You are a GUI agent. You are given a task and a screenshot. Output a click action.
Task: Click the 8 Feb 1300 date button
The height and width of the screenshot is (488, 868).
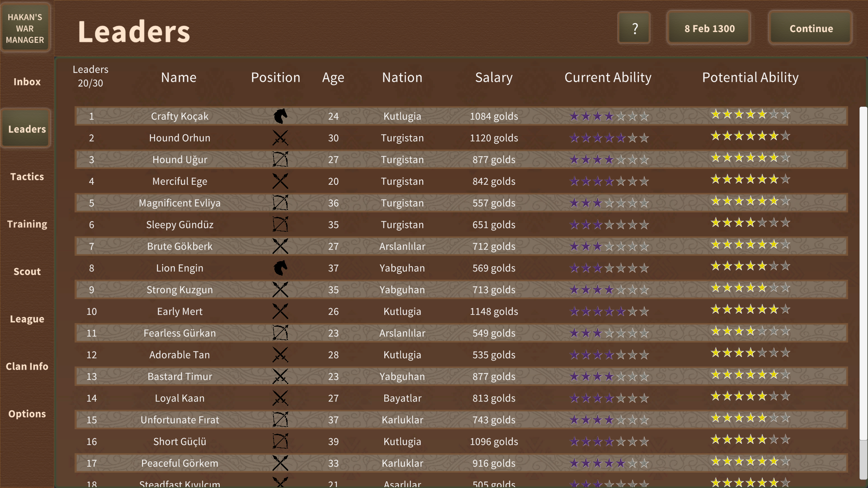click(708, 28)
